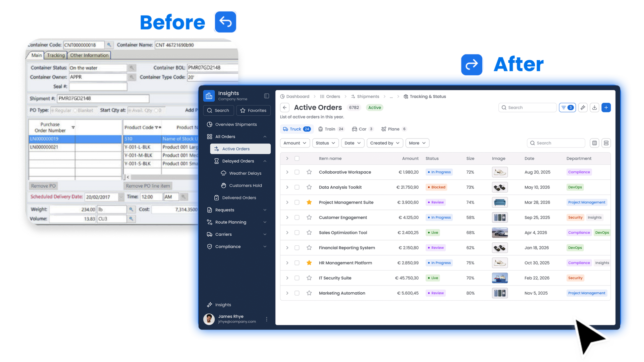Screen dimensions: 644x362
Task: Tick the IT Security Suite checkbox
Action: (297, 278)
